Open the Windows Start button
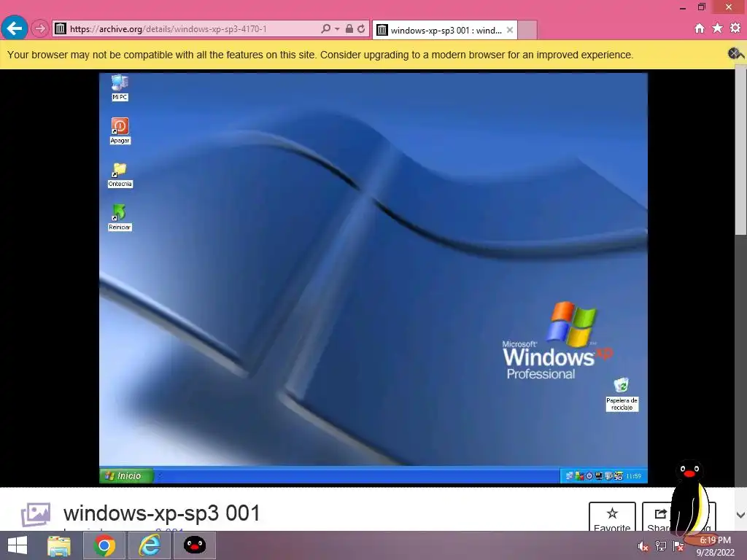Screen dimensions: 747x560 (x=18, y=545)
